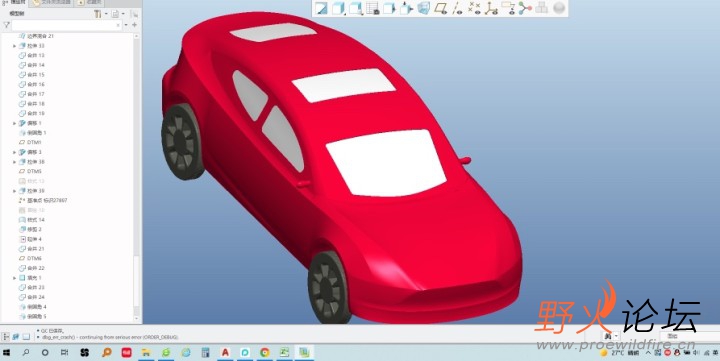Toggle the datum axis display icon
Screen dimensions: 720x361
pyautogui.click(x=457, y=8)
